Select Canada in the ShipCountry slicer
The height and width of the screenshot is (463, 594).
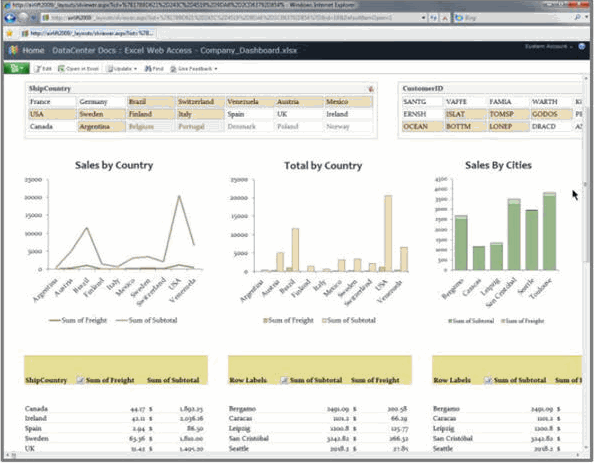tap(52, 127)
